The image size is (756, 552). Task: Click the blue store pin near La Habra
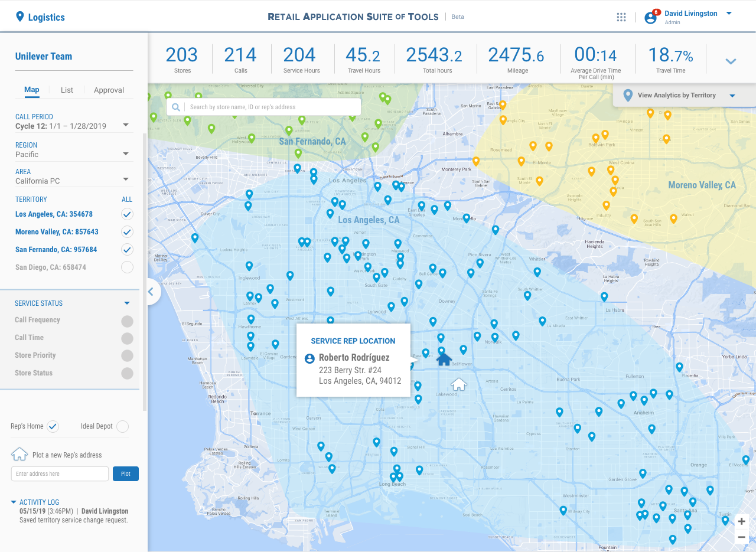(604, 296)
